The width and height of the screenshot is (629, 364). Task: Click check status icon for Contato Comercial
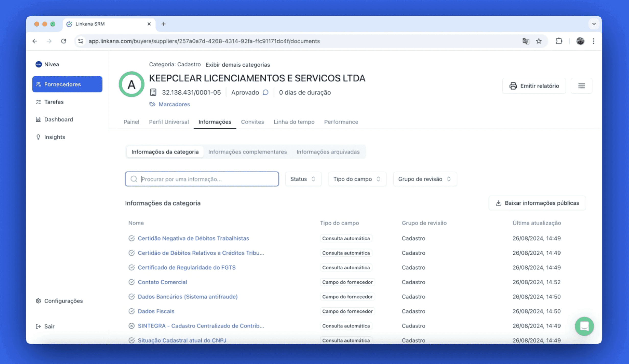pyautogui.click(x=131, y=282)
